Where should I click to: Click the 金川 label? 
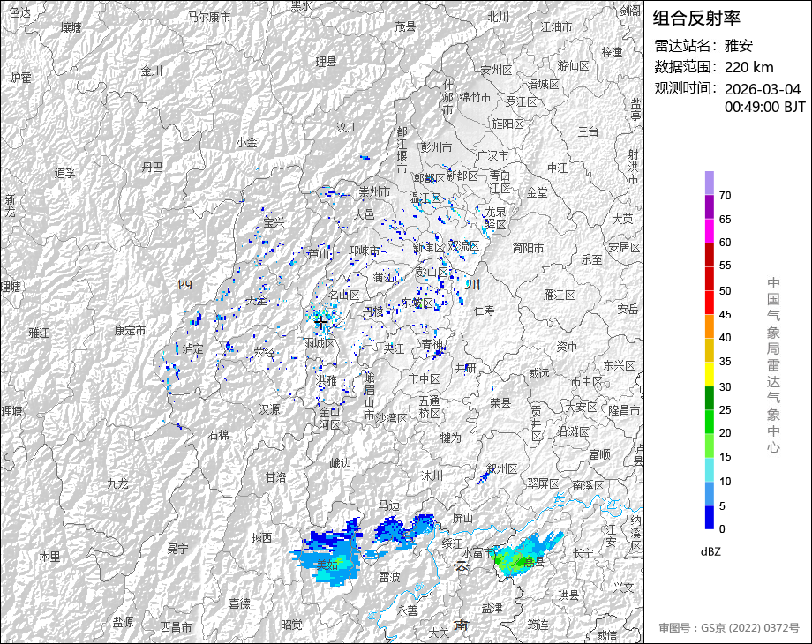152,71
